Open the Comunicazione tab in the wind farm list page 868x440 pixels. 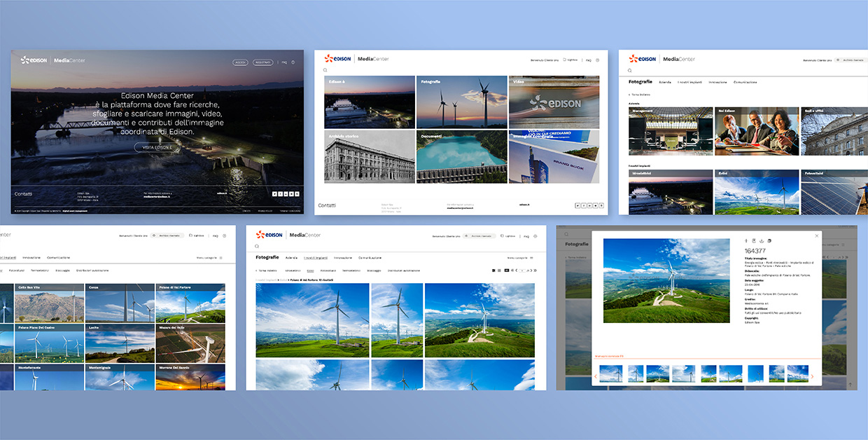coord(58,258)
